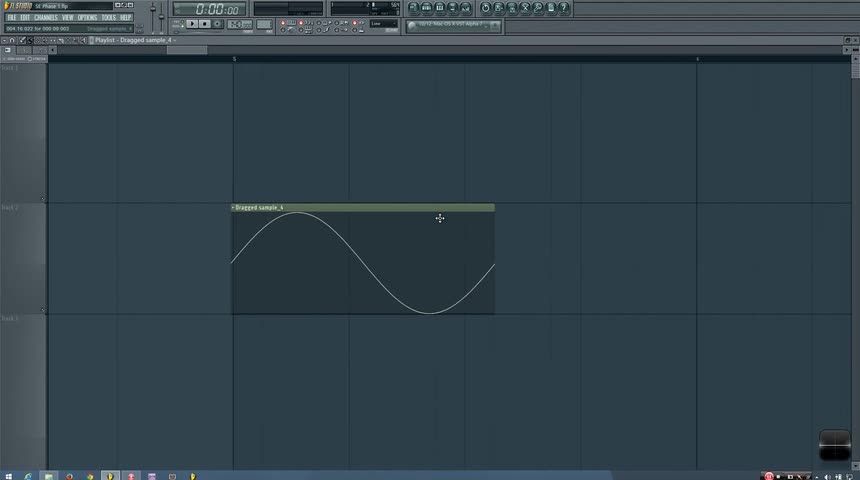Click the 0:00:00 time display
Screen dimensions: 860x480
[210, 9]
